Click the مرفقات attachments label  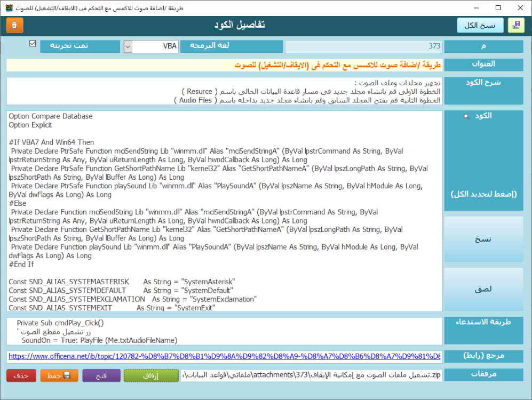click(x=483, y=374)
